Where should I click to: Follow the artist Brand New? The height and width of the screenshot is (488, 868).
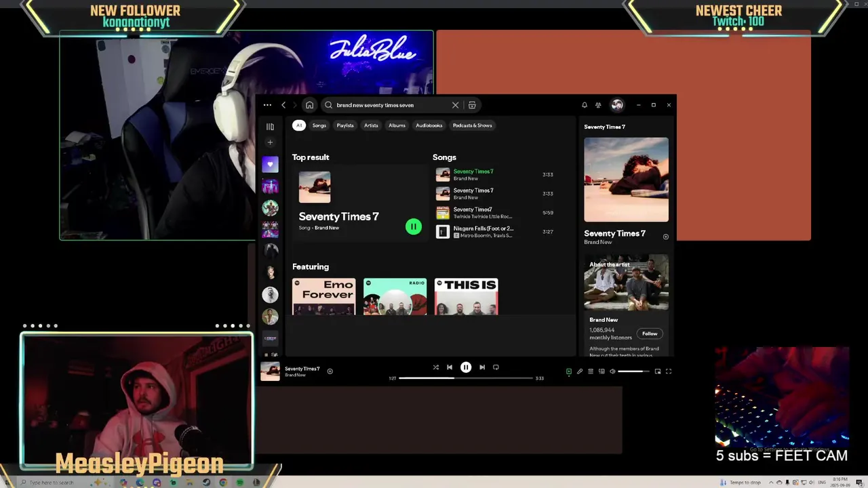click(650, 333)
